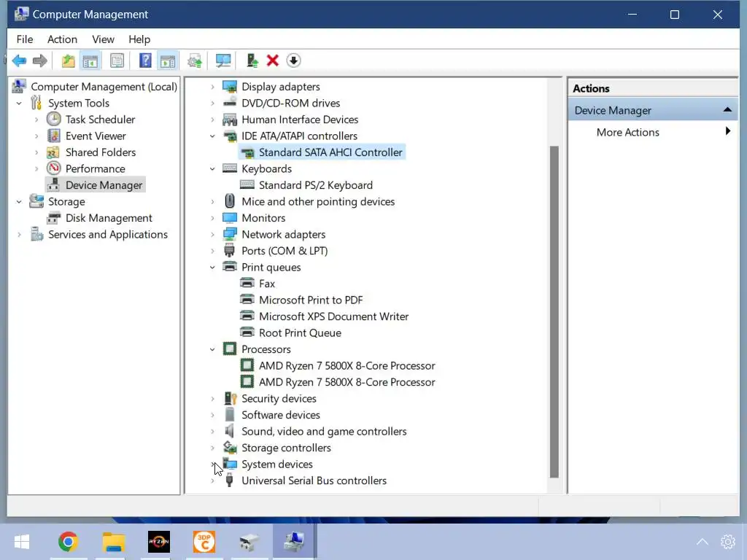Viewport: 747px width, 560px height.
Task: Collapse the Keyboards category
Action: [212, 169]
